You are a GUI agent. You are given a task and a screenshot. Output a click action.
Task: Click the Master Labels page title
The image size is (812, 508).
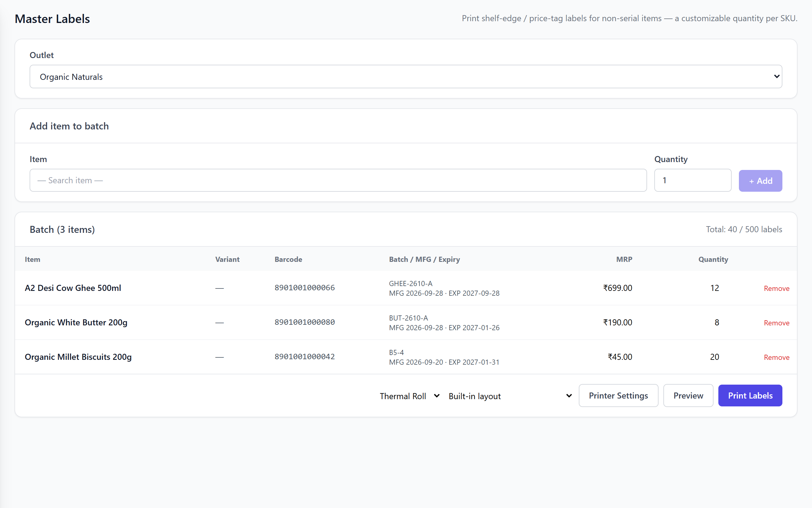click(52, 19)
